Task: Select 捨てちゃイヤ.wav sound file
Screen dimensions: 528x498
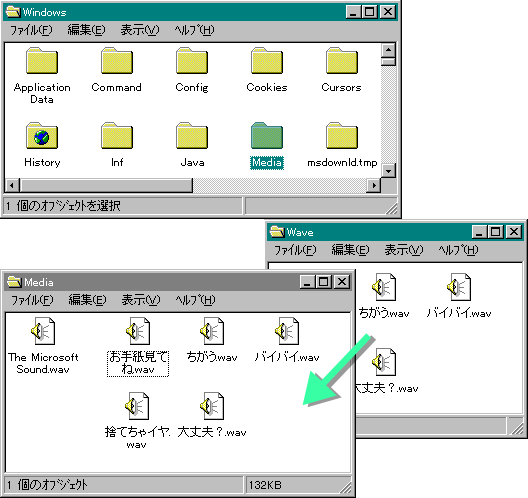Action: pos(137,406)
